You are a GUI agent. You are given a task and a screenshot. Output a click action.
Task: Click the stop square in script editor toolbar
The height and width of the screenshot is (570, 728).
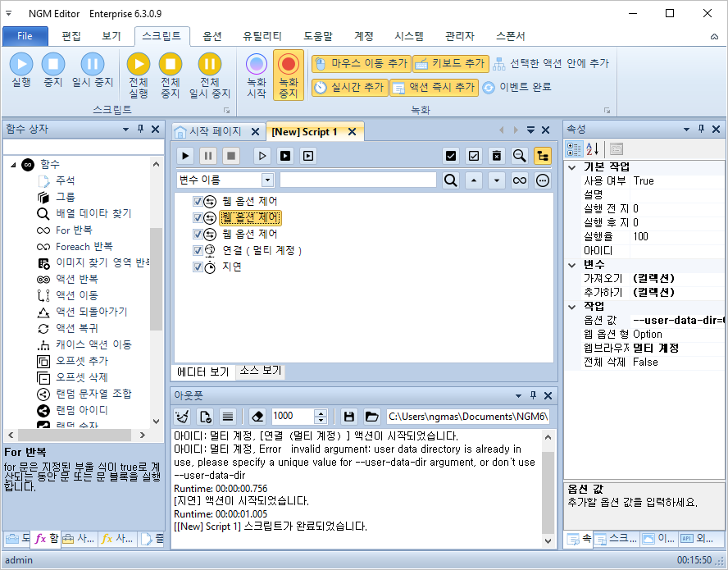[230, 156]
